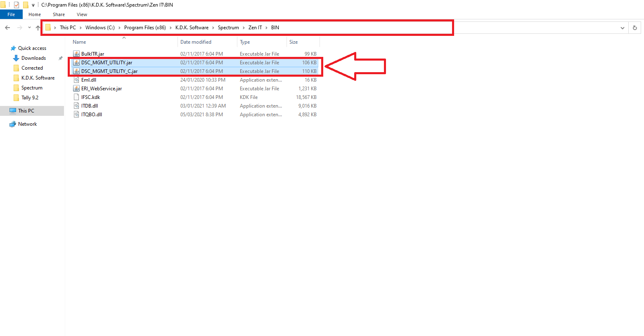Click folder icon in address bar
Image resolution: width=644 pixels, height=336 pixels.
click(x=48, y=28)
